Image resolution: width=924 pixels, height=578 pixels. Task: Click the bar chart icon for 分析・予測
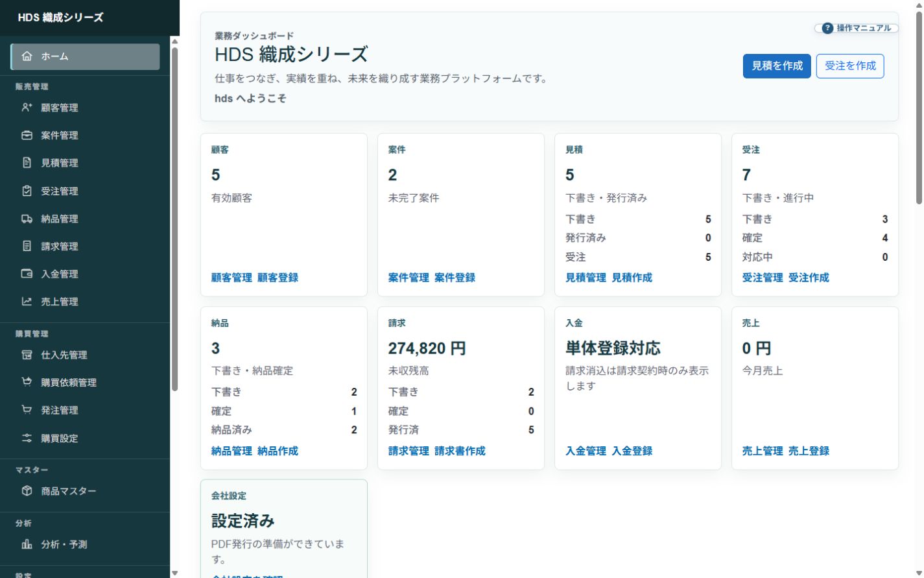[27, 544]
